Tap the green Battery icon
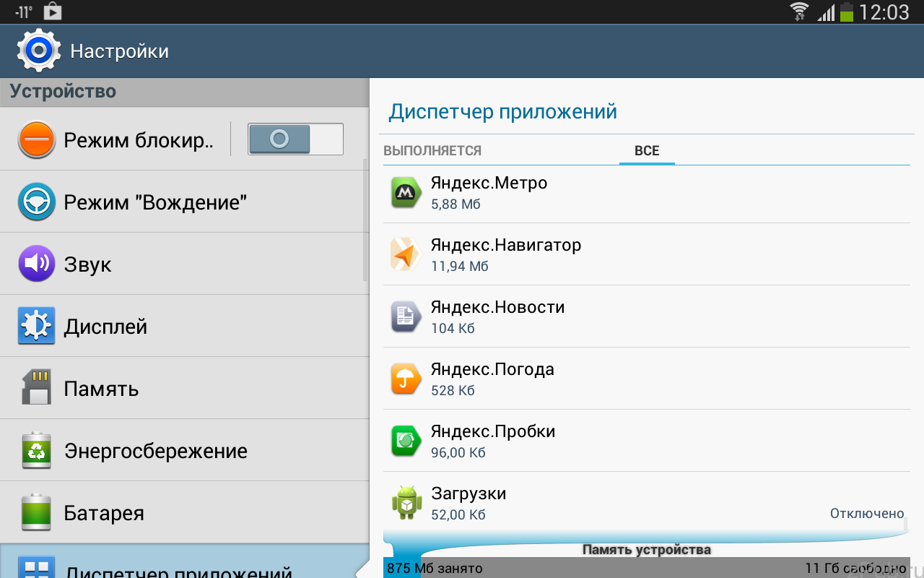 click(36, 512)
